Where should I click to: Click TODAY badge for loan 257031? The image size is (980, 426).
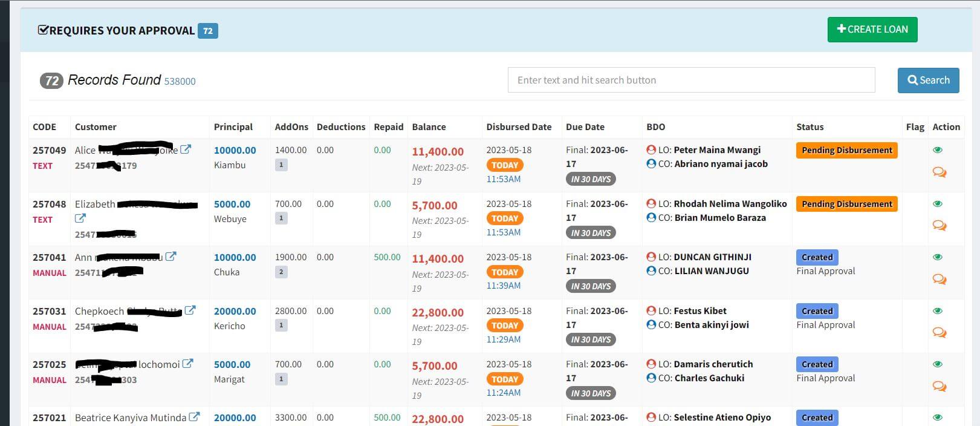(505, 326)
